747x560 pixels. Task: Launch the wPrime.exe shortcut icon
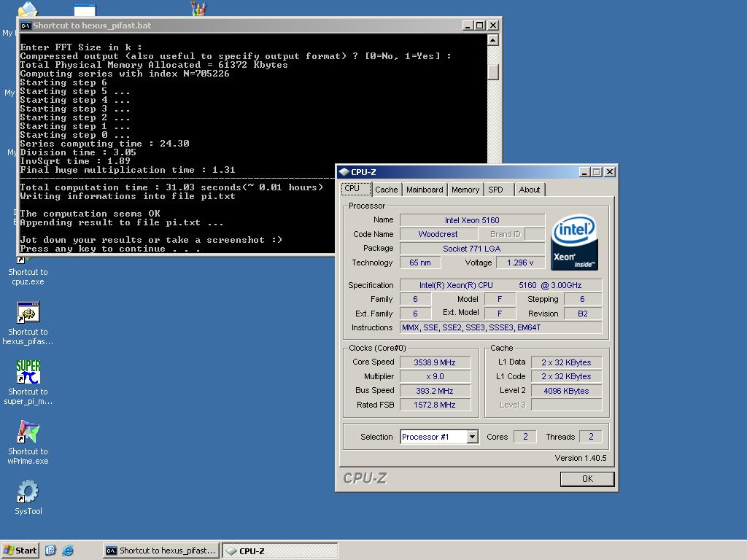pos(28,443)
